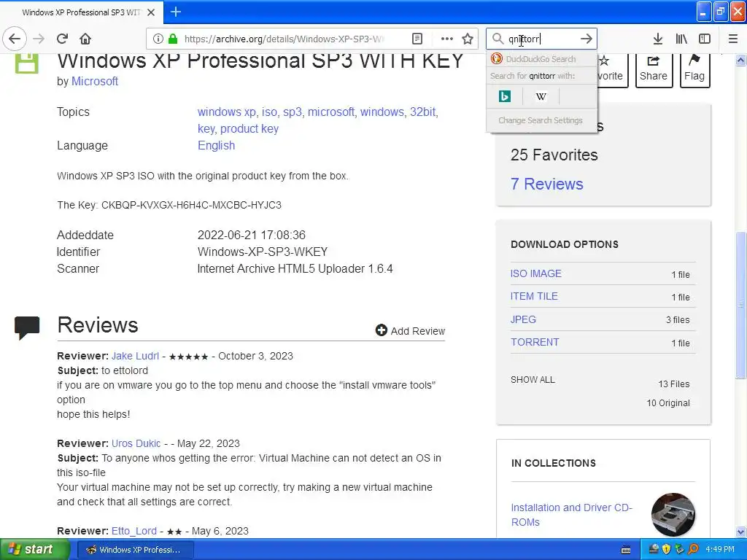Open the downloads panel

(x=657, y=39)
